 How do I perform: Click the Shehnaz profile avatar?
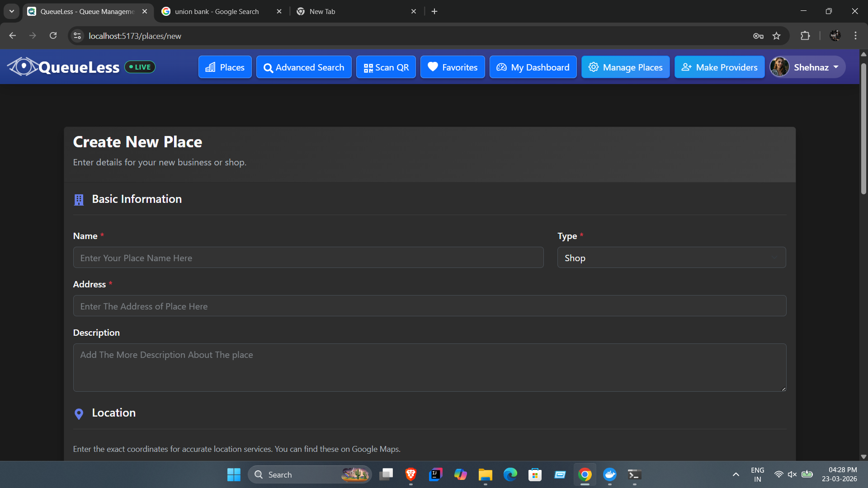(779, 67)
